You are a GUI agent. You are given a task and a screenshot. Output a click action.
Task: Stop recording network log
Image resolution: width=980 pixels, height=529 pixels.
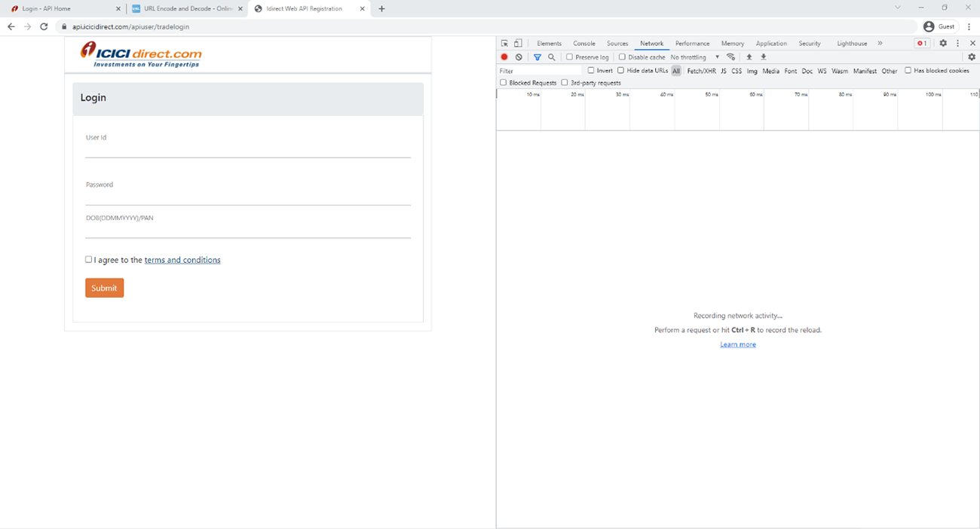504,57
